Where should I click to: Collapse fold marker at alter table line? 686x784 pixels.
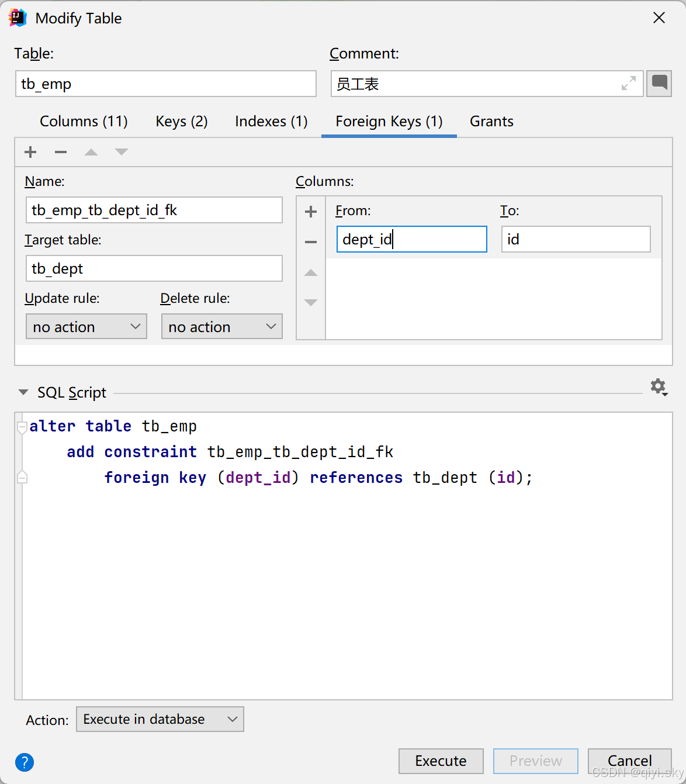[x=22, y=427]
